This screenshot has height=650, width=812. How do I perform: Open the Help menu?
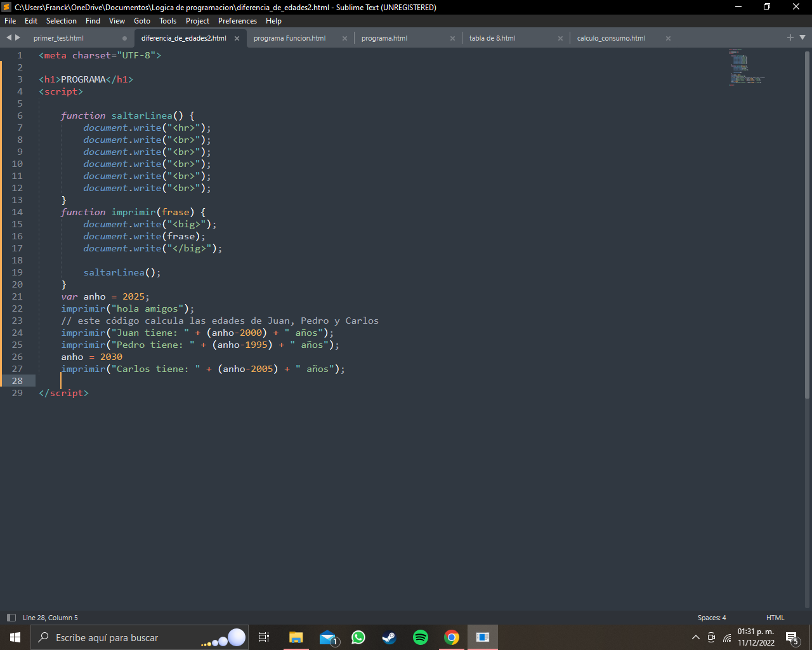tap(273, 21)
